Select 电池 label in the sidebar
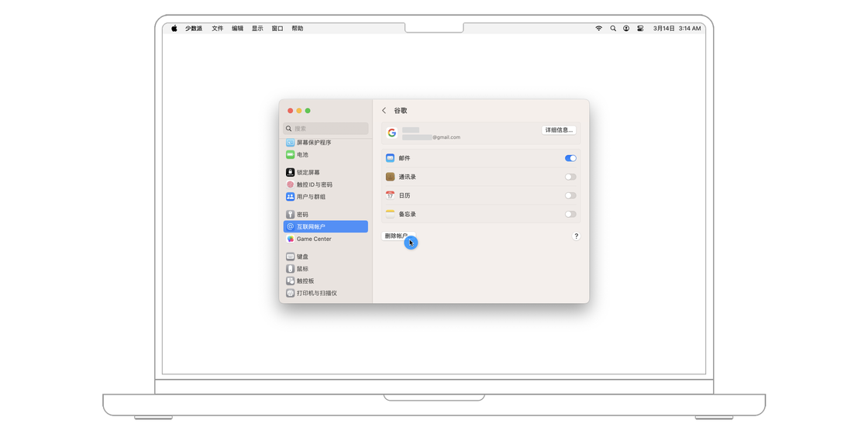Screen dimensions: 868x434 click(x=302, y=154)
